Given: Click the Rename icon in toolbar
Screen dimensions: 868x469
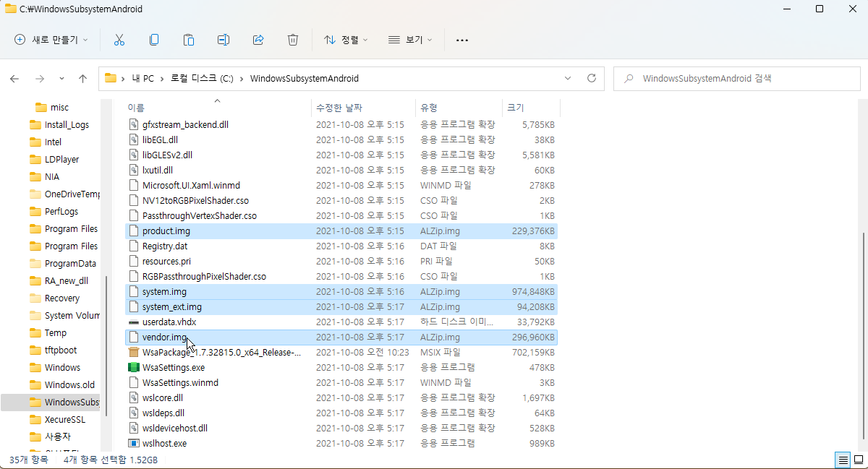Looking at the screenshot, I should (224, 40).
